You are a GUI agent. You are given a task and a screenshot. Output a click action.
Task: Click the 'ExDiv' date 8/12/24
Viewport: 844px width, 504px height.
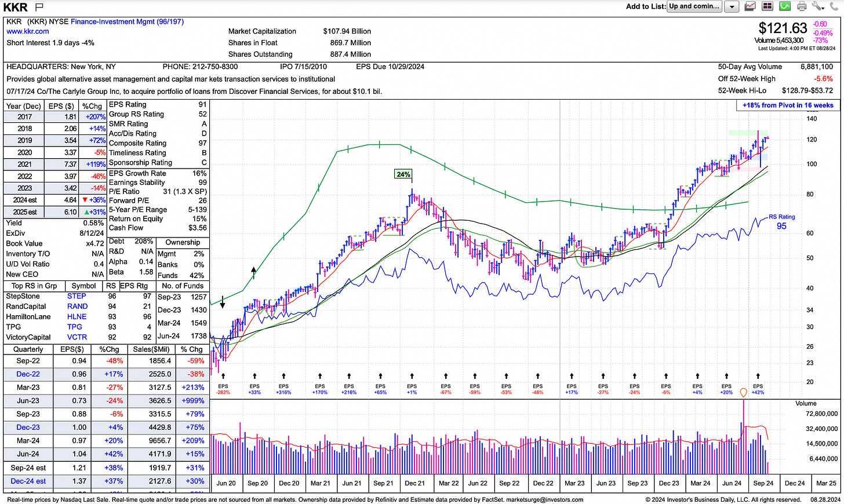coord(92,233)
